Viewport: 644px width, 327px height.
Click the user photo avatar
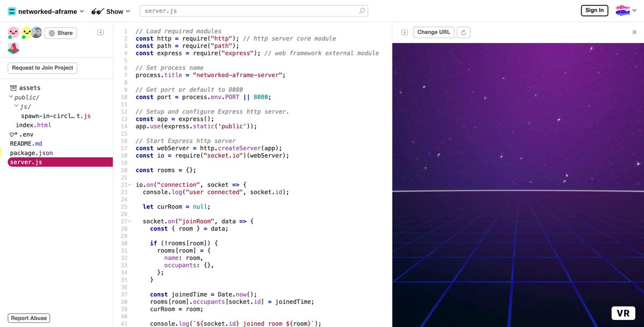[36, 32]
